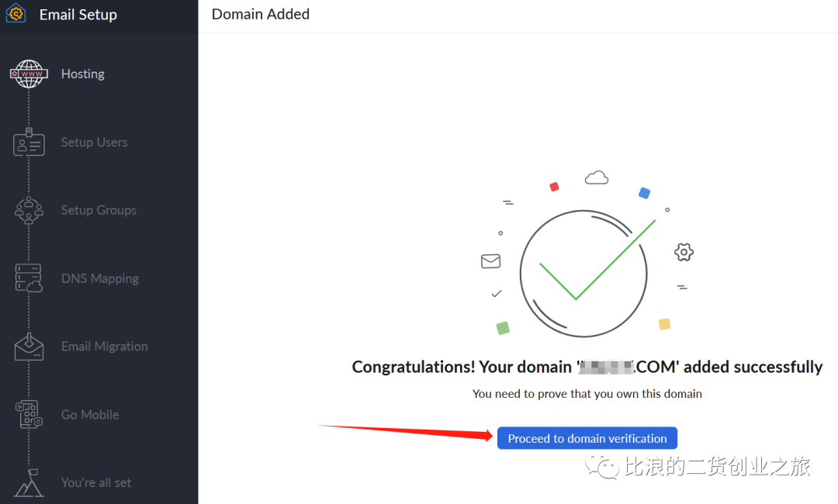This screenshot has height=504, width=838.
Task: Go to the Setup Users step
Action: pyautogui.click(x=94, y=143)
